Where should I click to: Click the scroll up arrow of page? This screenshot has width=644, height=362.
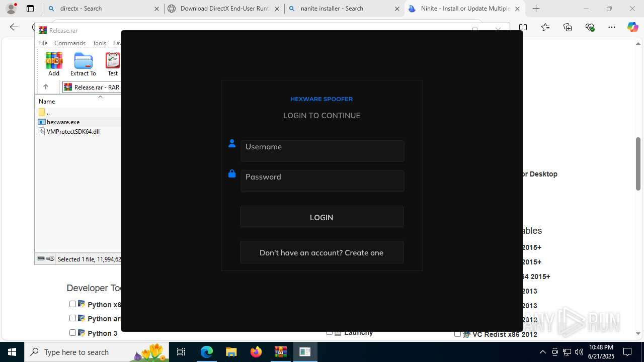(638, 43)
